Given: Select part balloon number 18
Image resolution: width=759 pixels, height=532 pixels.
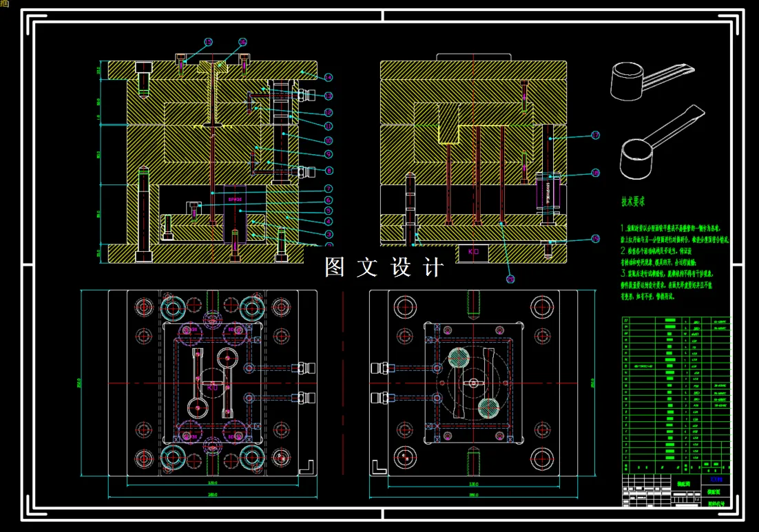Looking at the screenshot, I should point(595,173).
